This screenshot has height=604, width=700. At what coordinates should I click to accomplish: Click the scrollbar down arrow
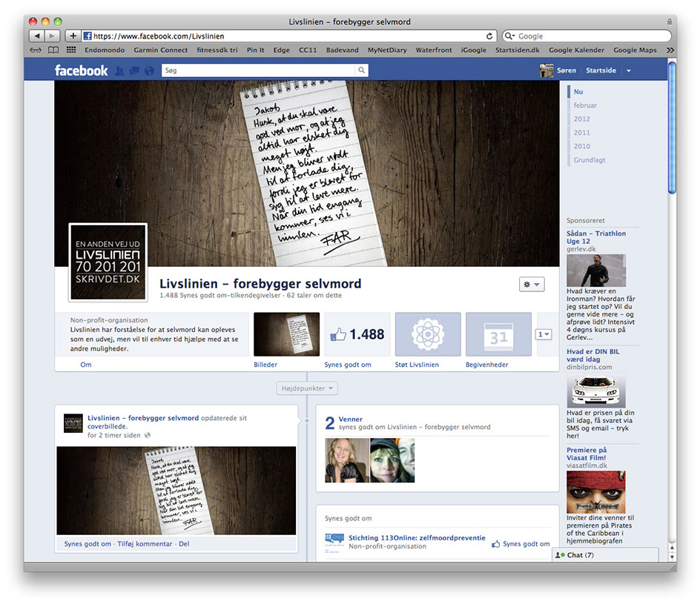point(672,557)
